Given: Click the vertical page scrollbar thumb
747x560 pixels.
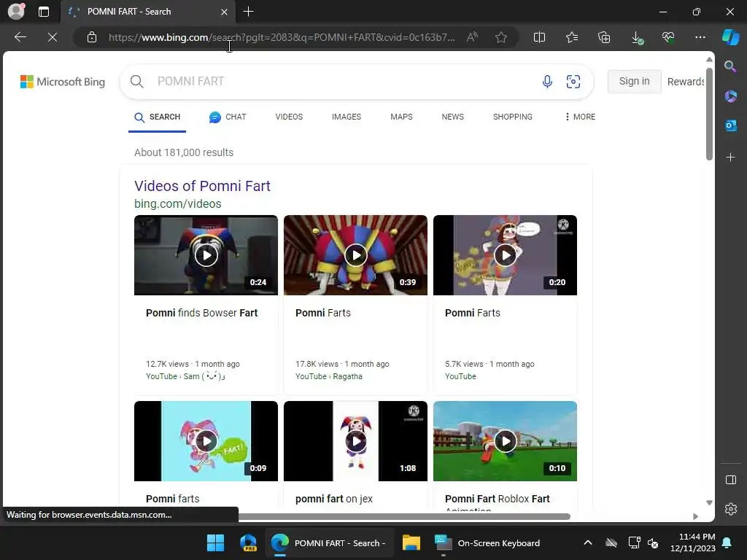Looking at the screenshot, I should (x=709, y=114).
